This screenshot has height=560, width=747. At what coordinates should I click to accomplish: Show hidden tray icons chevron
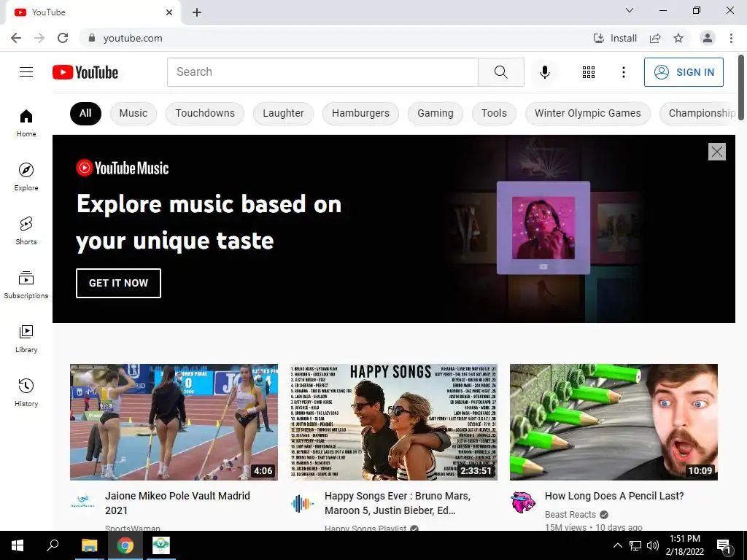(617, 545)
